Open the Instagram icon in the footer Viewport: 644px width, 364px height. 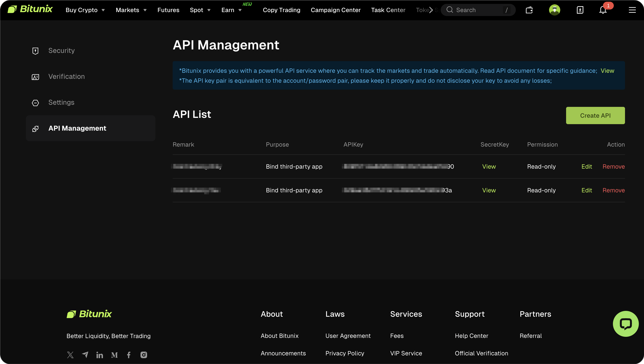(144, 355)
